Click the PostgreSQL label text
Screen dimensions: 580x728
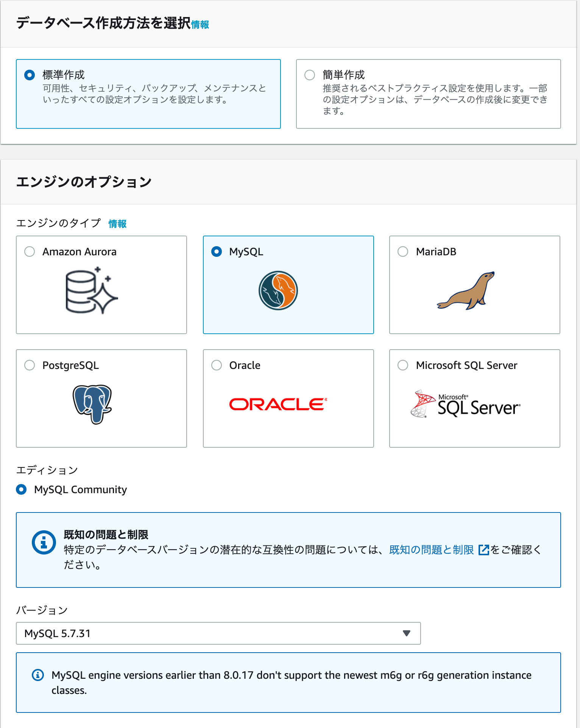coord(71,366)
